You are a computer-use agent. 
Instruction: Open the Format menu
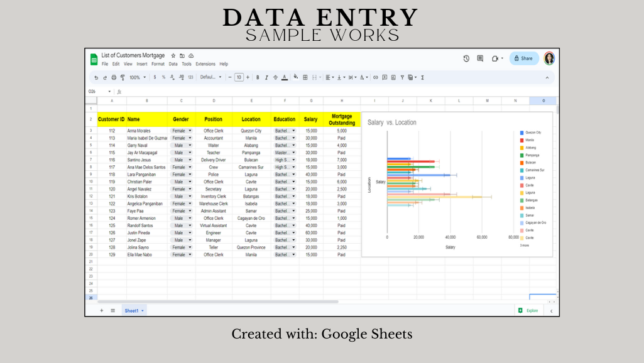pyautogui.click(x=158, y=64)
